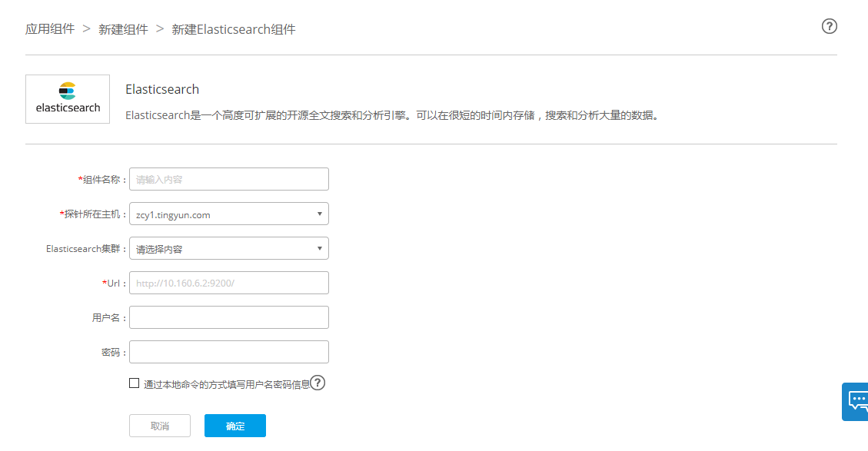Screen dimensions: 868x451
Task: Focus the 组件名称 input field
Action: 228,179
